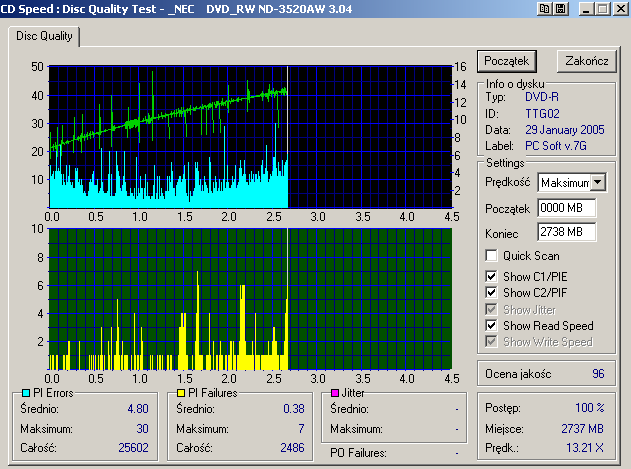The height and width of the screenshot is (469, 631).
Task: Uncheck Show C2/PIF
Action: click(x=491, y=293)
